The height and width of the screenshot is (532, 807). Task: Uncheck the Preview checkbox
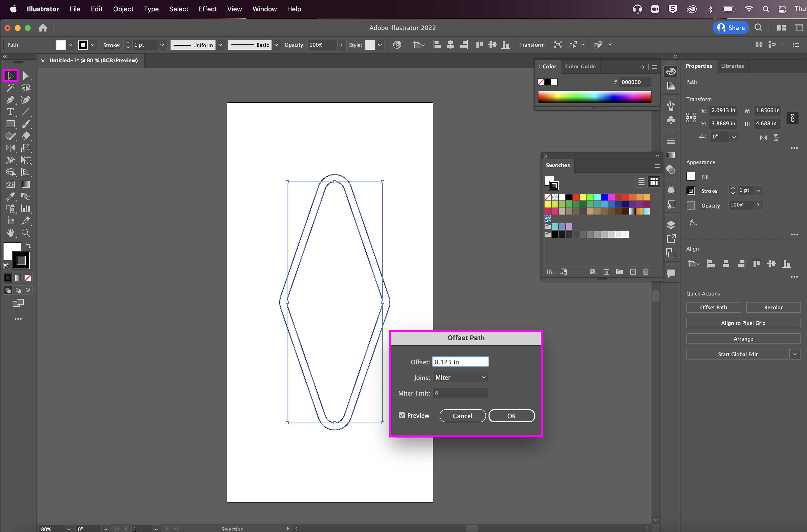(x=402, y=416)
